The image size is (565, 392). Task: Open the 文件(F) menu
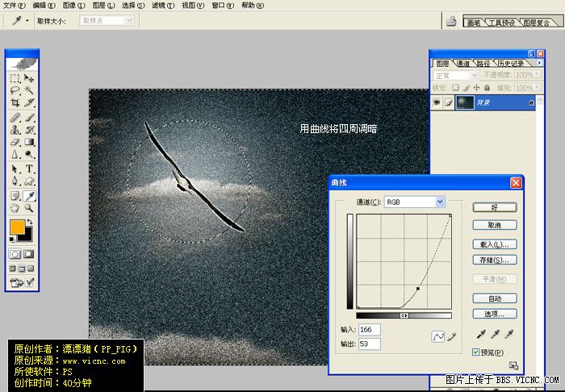(x=15, y=6)
